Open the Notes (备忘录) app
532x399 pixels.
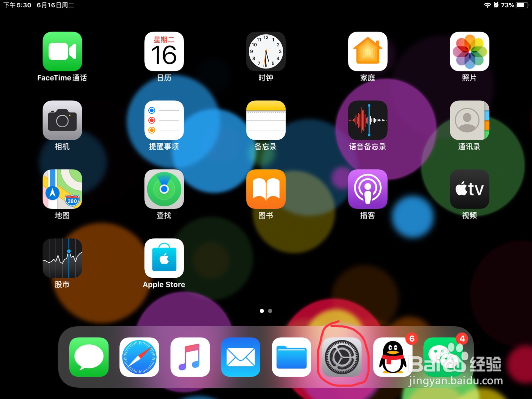pyautogui.click(x=266, y=120)
